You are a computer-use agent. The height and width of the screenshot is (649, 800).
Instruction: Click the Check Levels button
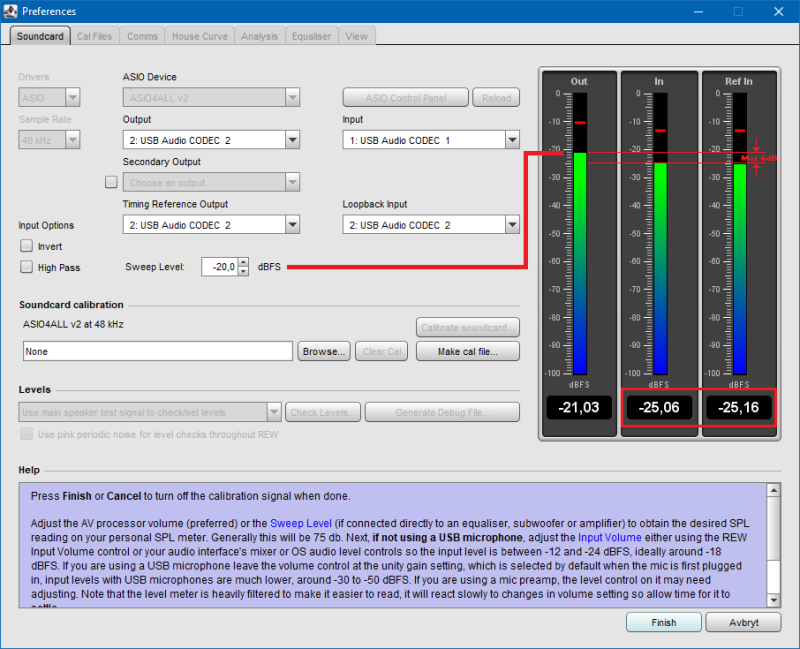pos(323,412)
